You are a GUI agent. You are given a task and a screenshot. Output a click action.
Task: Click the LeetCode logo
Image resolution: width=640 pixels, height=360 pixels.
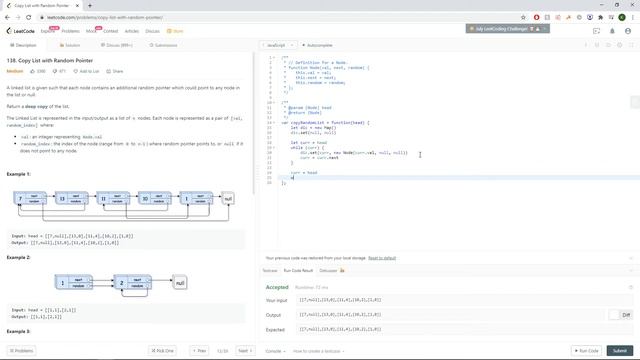click(x=20, y=31)
